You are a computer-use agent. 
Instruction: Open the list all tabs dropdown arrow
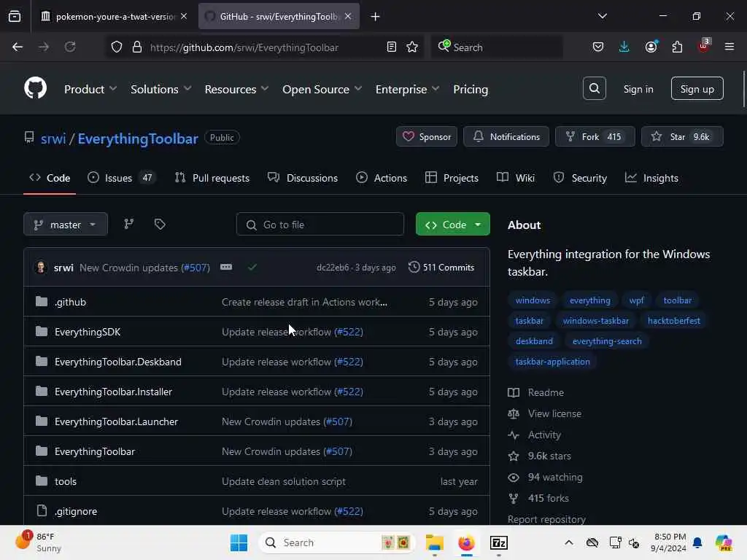tap(602, 16)
